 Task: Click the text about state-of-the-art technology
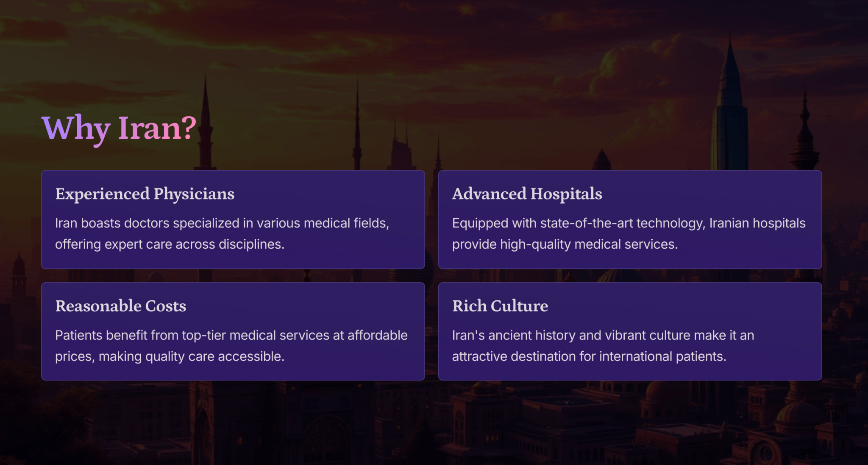click(629, 234)
